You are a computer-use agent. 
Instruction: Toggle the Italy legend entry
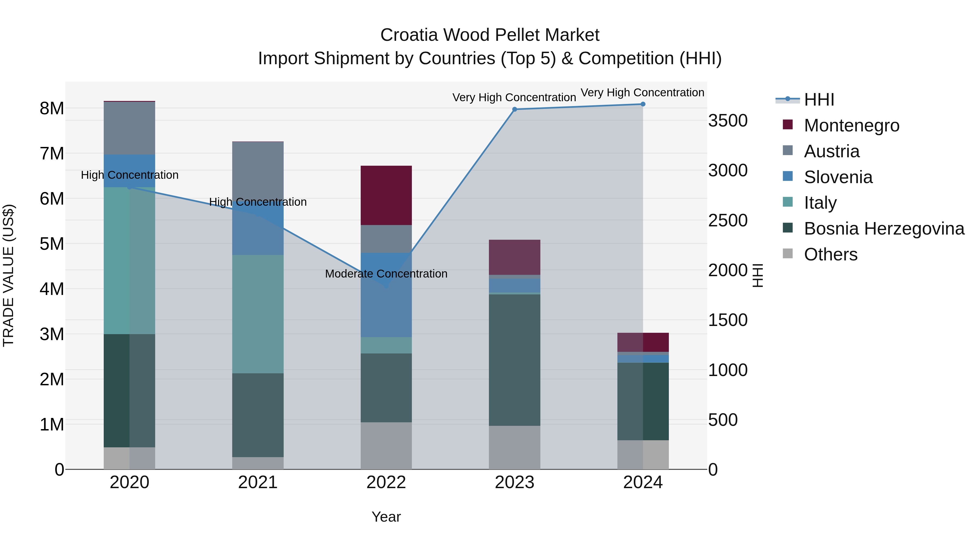[x=810, y=202]
